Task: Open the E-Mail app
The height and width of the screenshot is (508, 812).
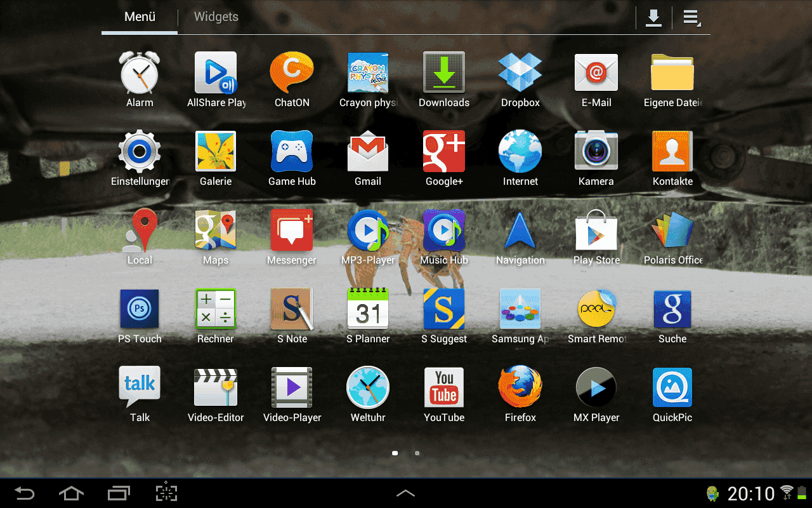Action: click(596, 80)
